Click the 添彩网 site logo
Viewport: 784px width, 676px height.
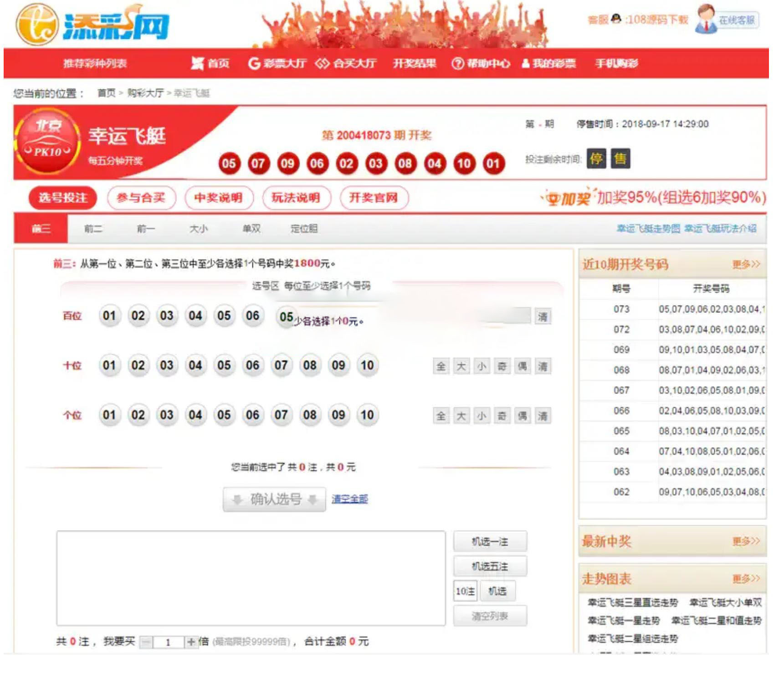click(x=93, y=25)
